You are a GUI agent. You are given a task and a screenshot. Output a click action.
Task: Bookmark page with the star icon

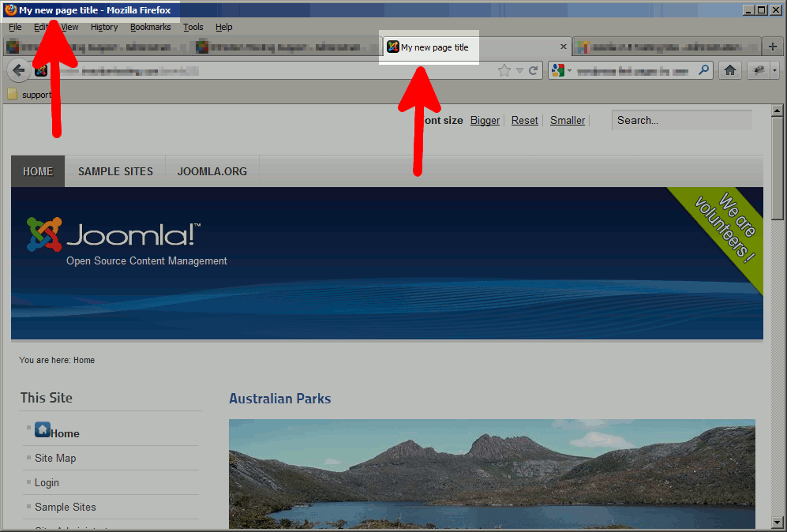click(504, 70)
